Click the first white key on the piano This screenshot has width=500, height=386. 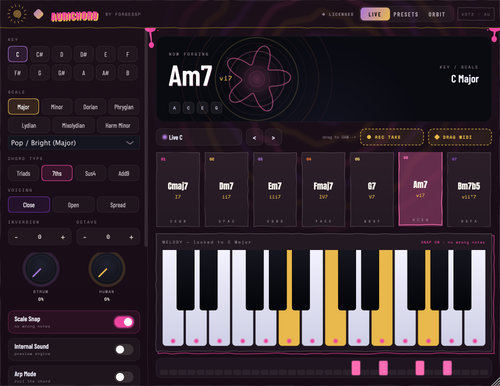(173, 328)
